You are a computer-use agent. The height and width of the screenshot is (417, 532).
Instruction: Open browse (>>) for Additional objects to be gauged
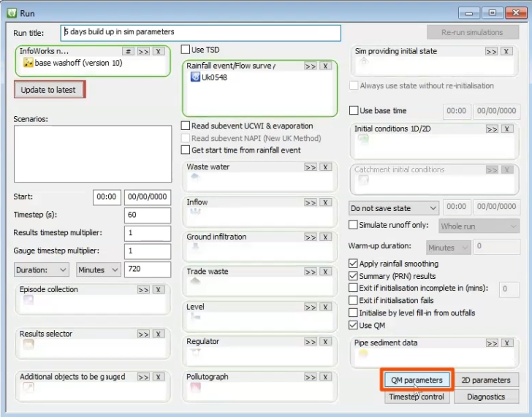pyautogui.click(x=143, y=377)
